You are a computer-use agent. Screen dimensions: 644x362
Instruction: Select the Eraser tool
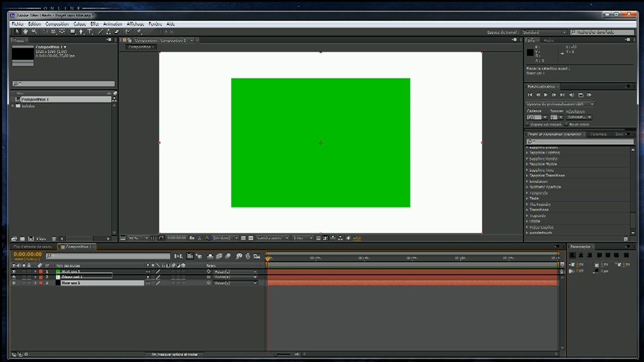(x=117, y=32)
